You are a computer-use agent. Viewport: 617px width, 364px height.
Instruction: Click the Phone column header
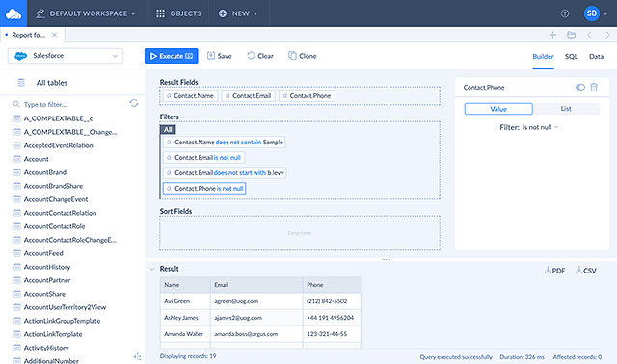tap(332, 285)
